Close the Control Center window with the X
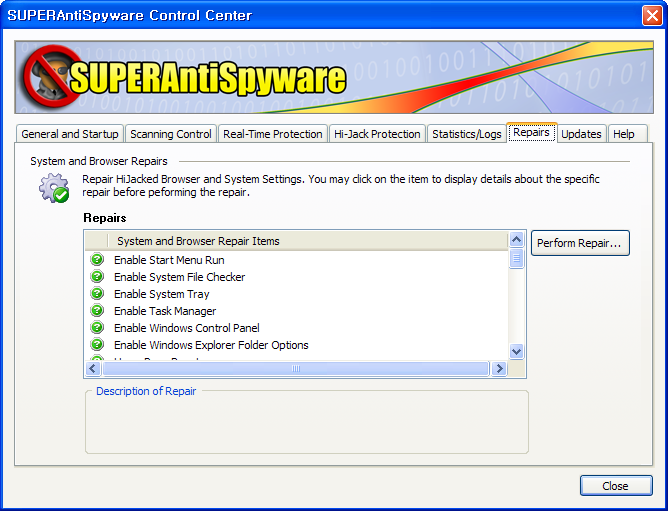Viewport: 668px width, 511px height. (652, 16)
